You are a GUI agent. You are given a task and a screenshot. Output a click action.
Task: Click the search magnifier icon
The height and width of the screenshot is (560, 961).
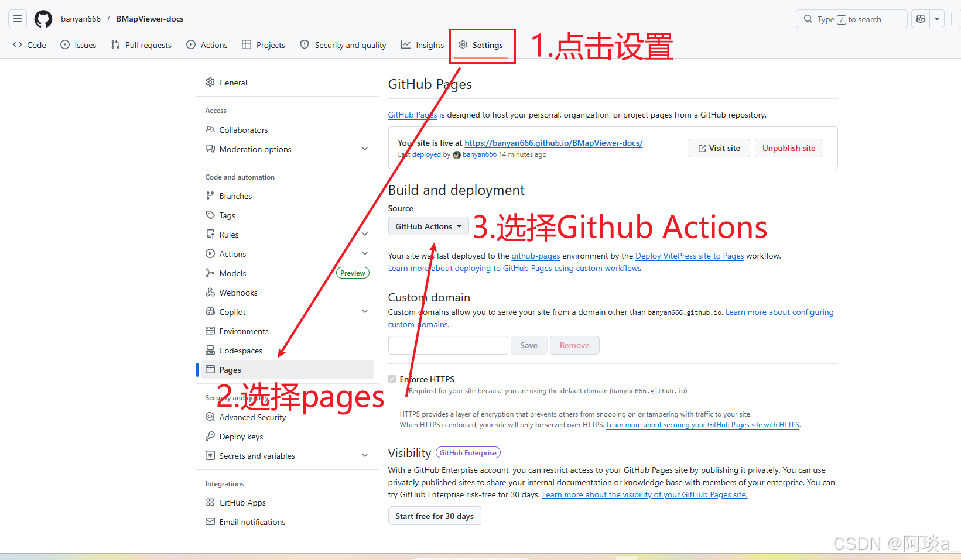[x=808, y=19]
